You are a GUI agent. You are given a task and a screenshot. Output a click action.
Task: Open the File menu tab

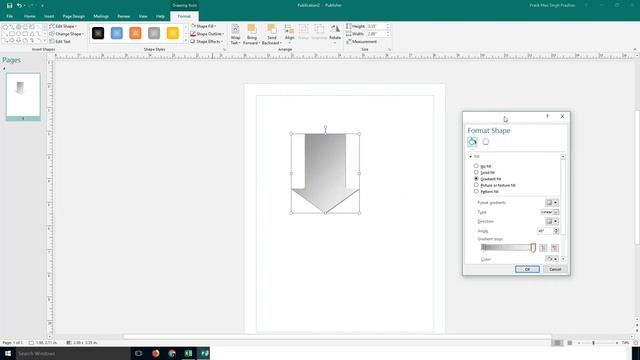tap(9, 16)
